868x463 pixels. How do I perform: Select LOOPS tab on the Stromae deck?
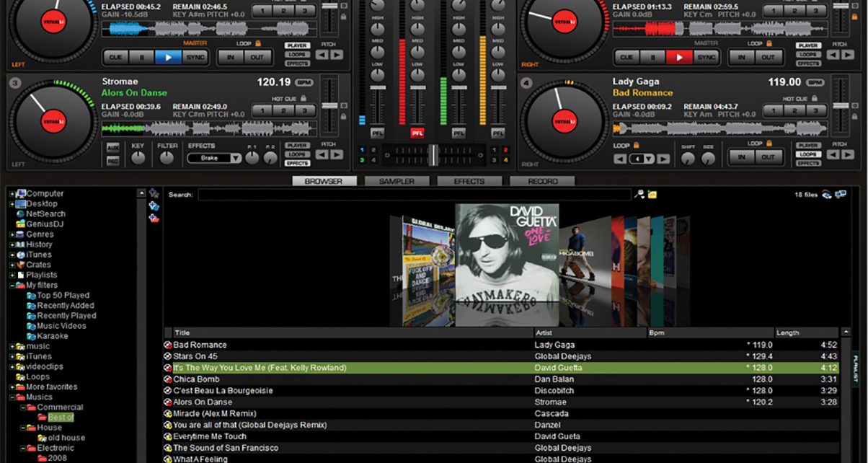[x=297, y=154]
